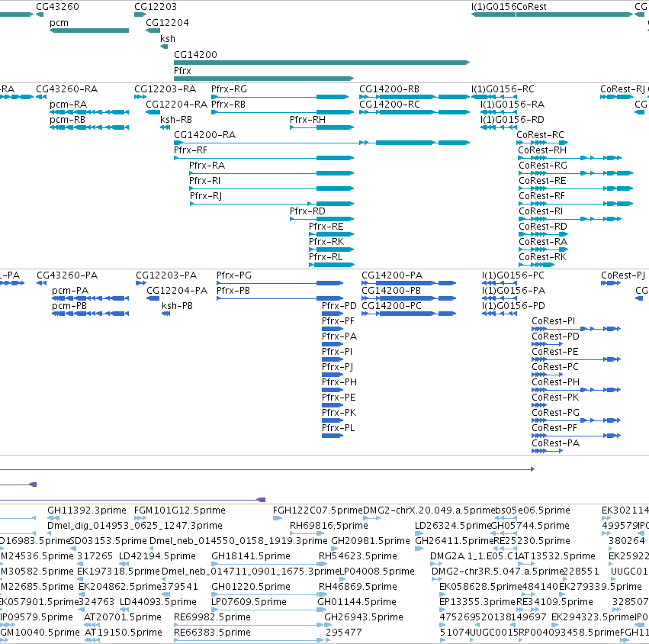This screenshot has height=644, width=649.
Task: Click protein Pfrx-PD label
Action: (x=339, y=306)
